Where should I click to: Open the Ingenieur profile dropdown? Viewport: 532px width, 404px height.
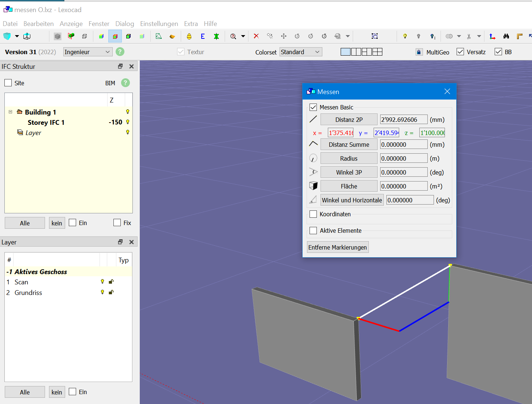coord(87,52)
